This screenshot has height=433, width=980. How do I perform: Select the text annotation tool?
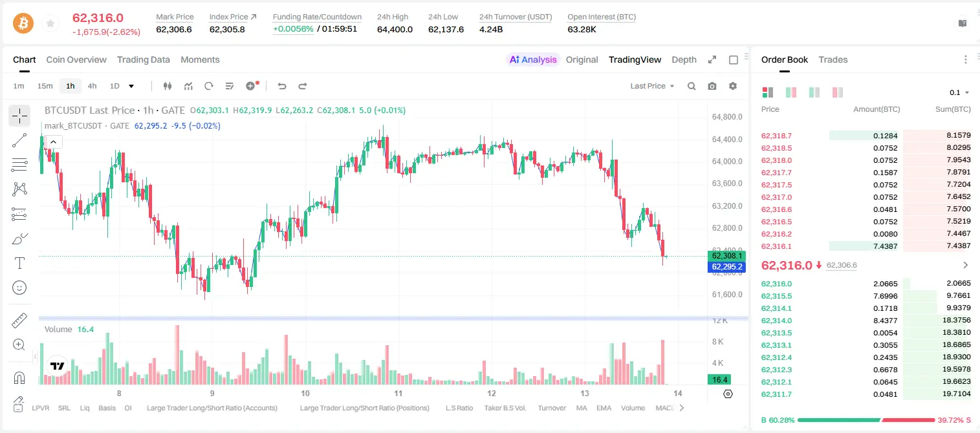coord(19,263)
